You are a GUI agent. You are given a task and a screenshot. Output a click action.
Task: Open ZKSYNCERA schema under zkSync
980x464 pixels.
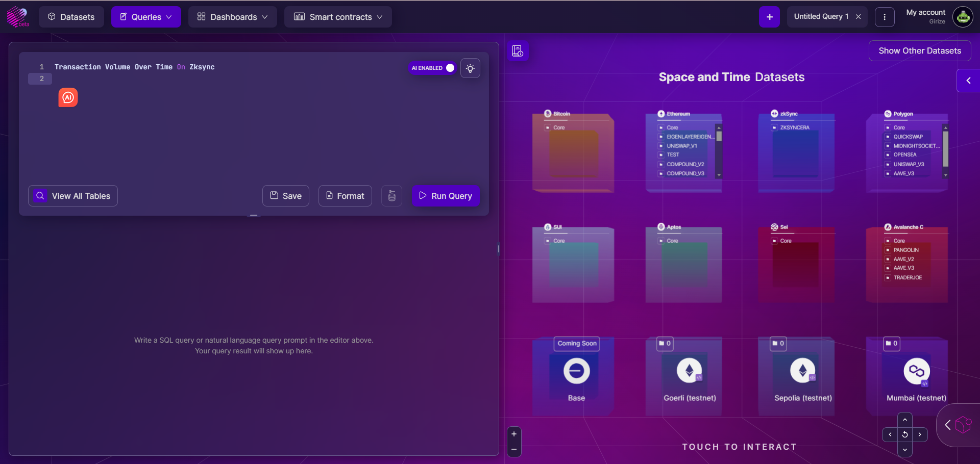tap(791, 127)
